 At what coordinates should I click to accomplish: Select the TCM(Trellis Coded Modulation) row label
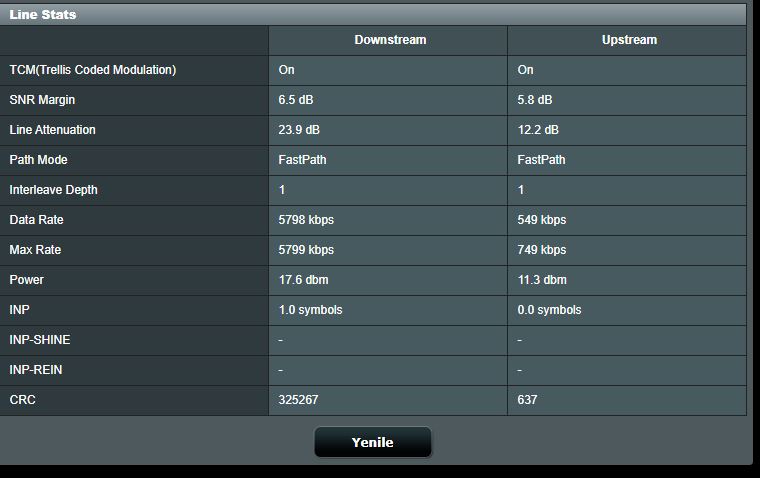93,70
